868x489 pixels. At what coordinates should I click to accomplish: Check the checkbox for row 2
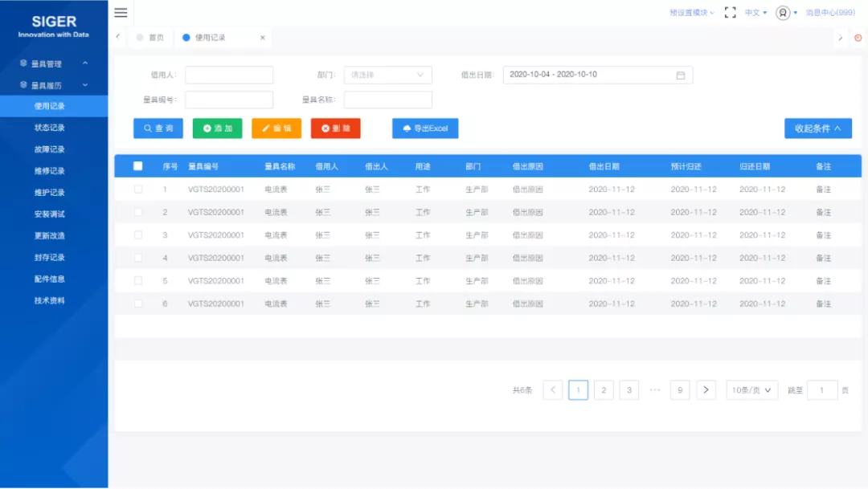[x=138, y=213]
